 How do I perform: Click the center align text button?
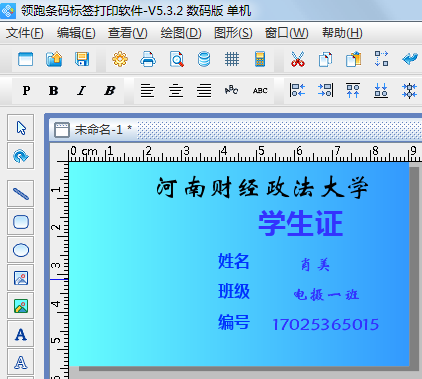pos(176,90)
